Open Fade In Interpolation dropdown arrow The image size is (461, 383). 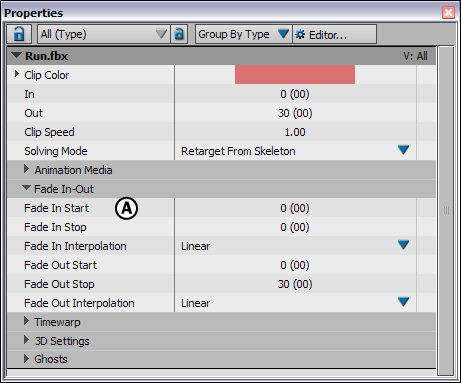(403, 245)
